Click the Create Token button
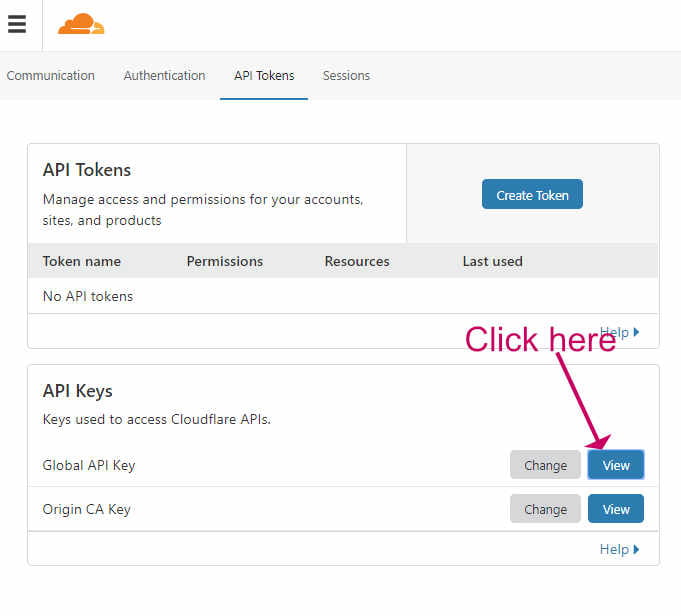The image size is (681, 616). (x=532, y=194)
